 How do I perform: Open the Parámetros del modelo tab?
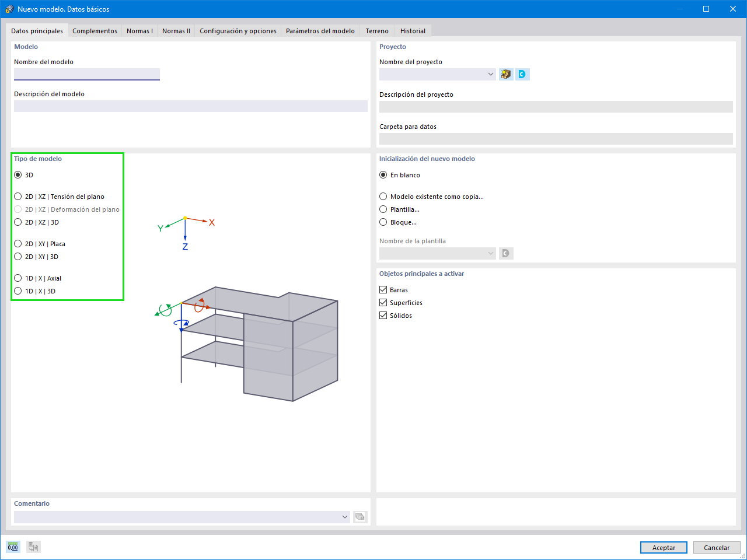tap(320, 31)
